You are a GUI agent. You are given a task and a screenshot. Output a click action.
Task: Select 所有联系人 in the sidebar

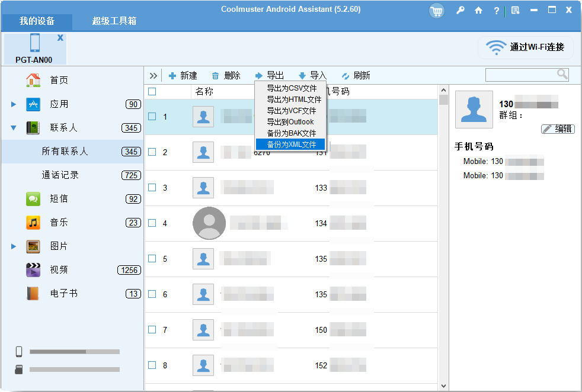(x=72, y=152)
